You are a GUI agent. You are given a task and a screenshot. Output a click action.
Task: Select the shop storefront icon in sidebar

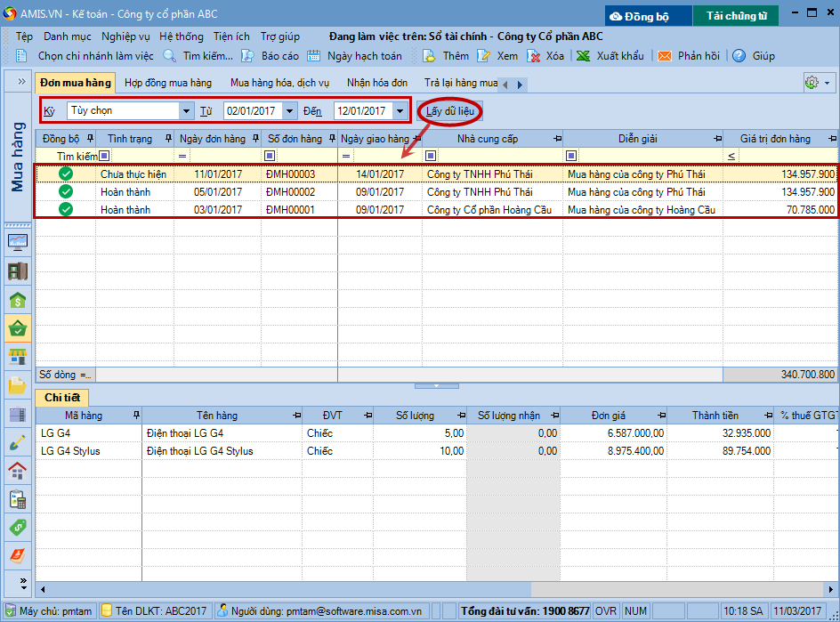[17, 358]
